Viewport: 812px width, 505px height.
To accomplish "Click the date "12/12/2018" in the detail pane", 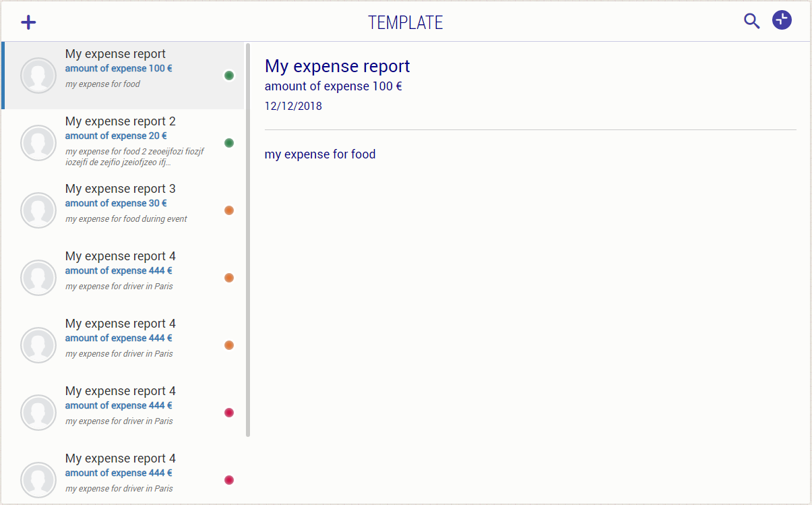I will click(x=293, y=106).
